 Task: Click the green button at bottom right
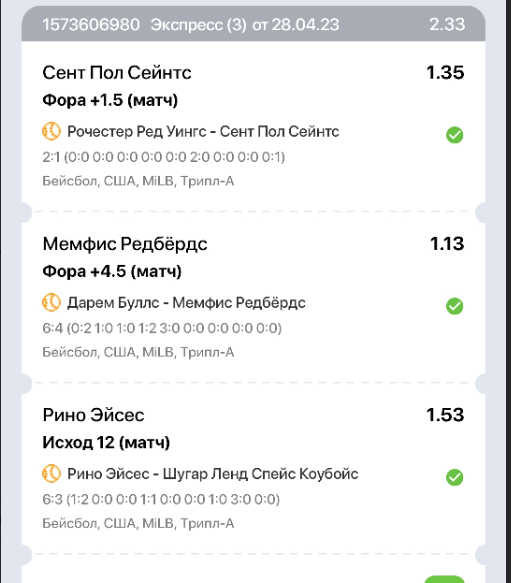(444, 579)
